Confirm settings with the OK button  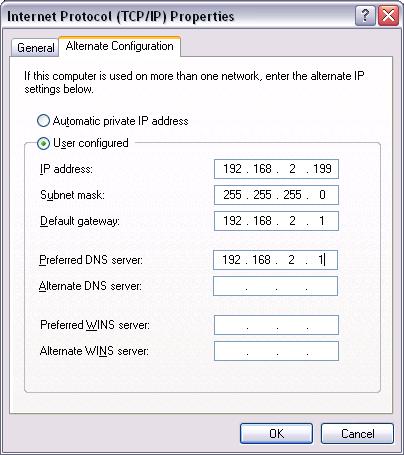click(x=276, y=434)
